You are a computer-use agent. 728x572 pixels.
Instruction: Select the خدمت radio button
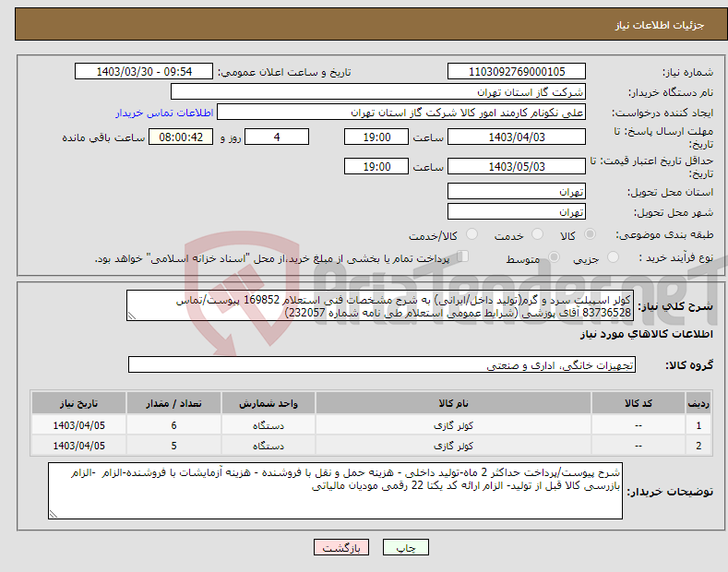537,234
